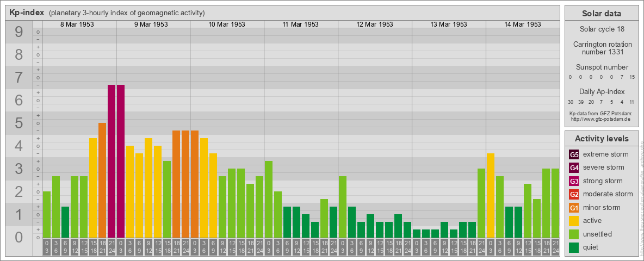Click the 'Solar data' panel heading

602,14
